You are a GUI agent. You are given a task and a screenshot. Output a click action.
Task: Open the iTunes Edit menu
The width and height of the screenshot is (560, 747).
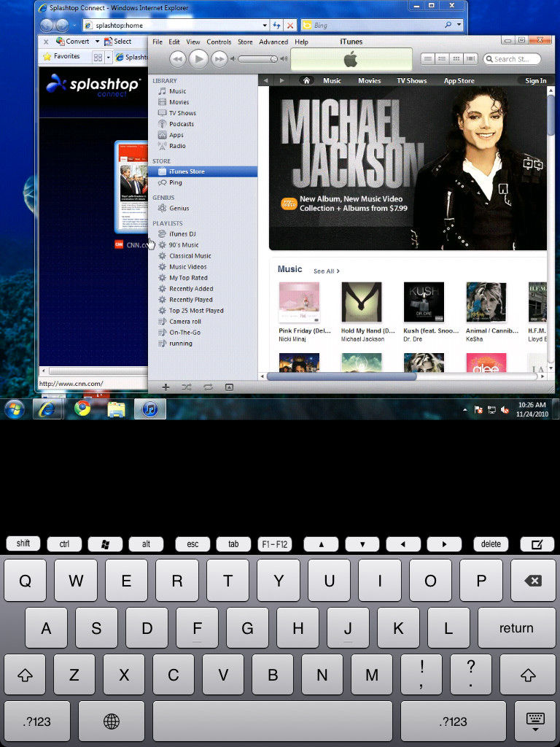(x=174, y=42)
